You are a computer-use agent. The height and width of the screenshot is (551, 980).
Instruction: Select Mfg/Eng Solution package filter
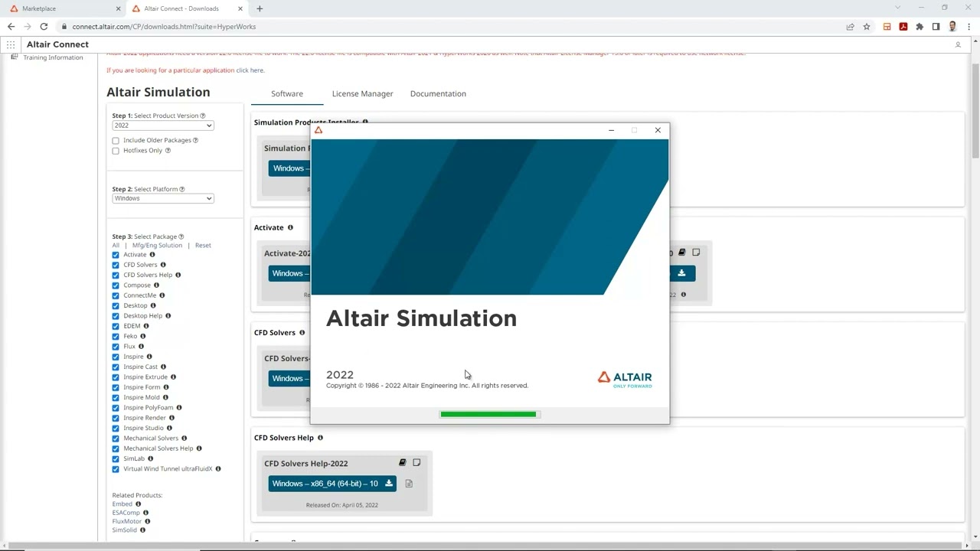coord(157,246)
